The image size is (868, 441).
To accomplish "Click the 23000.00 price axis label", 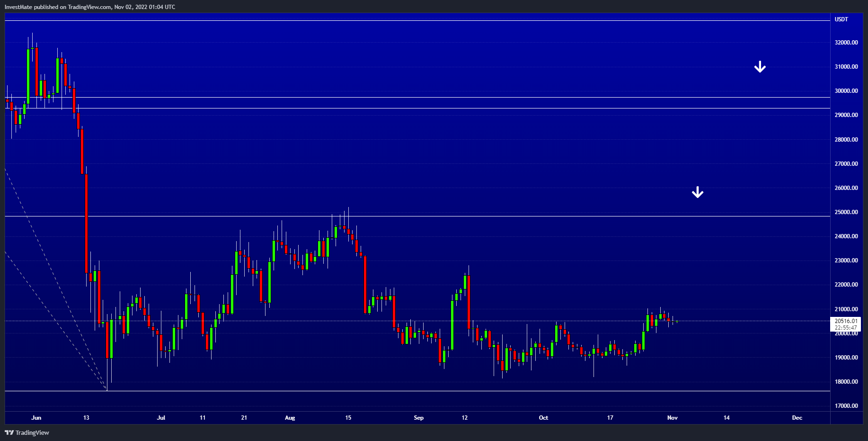I will 846,261.
